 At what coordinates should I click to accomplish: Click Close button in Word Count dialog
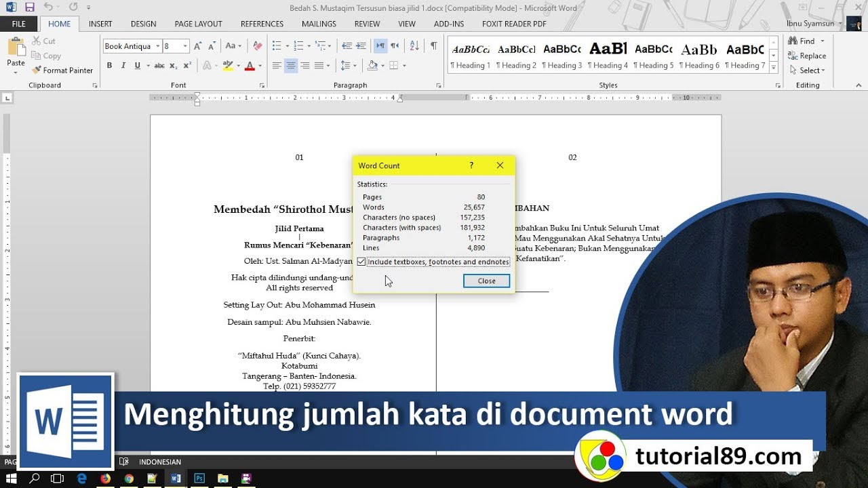(486, 281)
